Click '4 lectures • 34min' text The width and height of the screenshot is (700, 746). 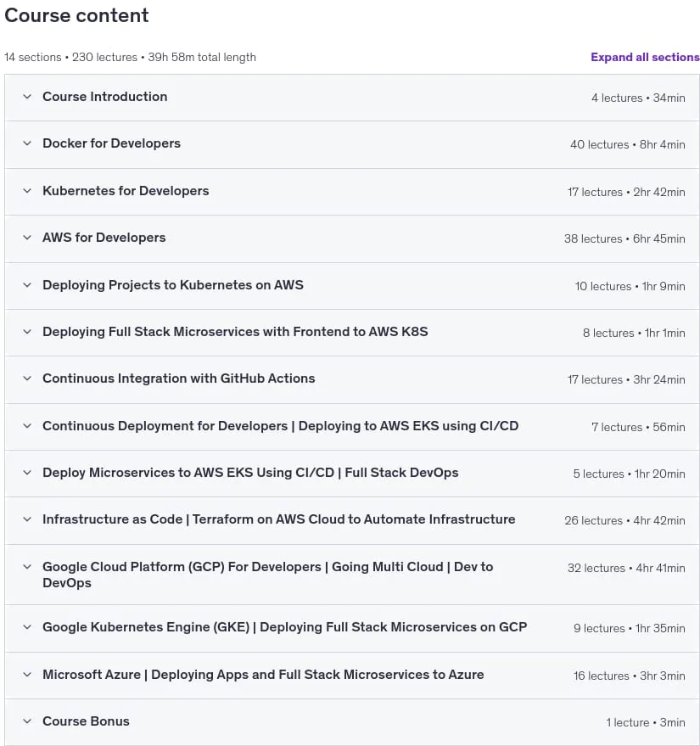pyautogui.click(x=638, y=98)
